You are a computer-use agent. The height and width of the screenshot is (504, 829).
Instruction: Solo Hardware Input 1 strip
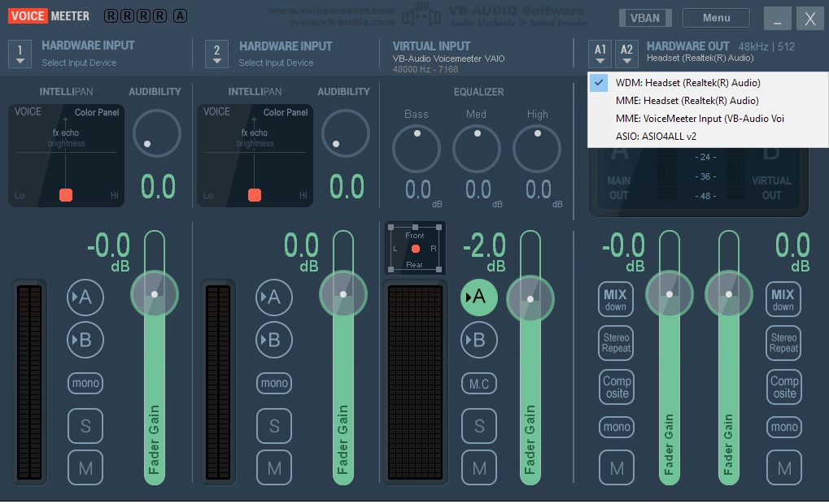pyautogui.click(x=85, y=426)
